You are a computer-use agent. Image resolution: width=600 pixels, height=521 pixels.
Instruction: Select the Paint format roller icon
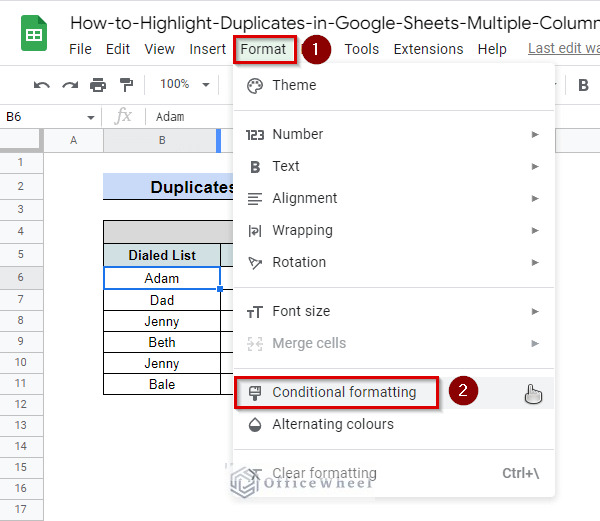click(x=126, y=85)
